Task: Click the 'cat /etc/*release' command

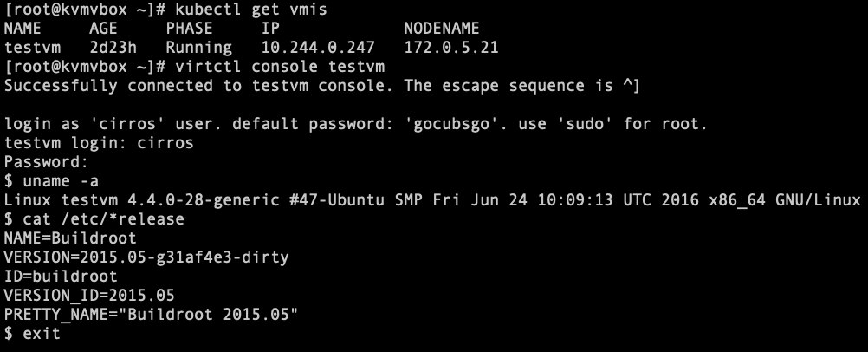Action: (x=103, y=219)
